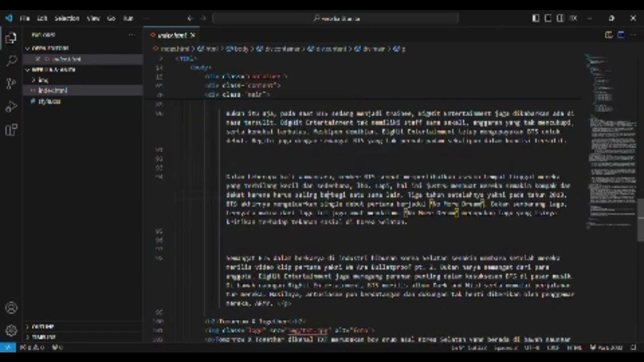Click the title bar search box

[336, 18]
